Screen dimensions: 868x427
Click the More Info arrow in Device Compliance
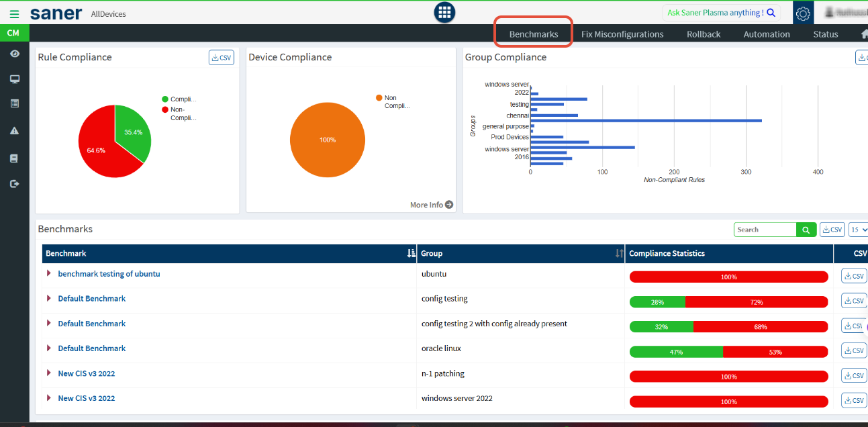point(448,205)
